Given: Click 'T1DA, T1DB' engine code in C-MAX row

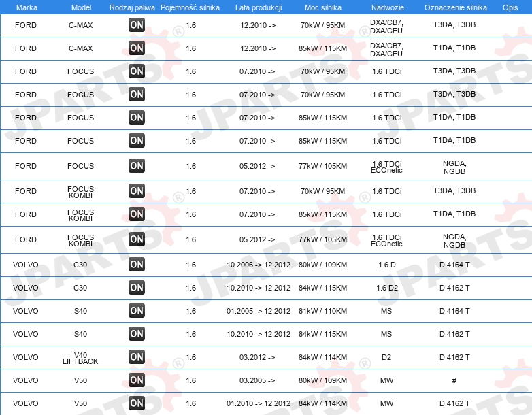Looking at the screenshot, I should pyautogui.click(x=454, y=48).
